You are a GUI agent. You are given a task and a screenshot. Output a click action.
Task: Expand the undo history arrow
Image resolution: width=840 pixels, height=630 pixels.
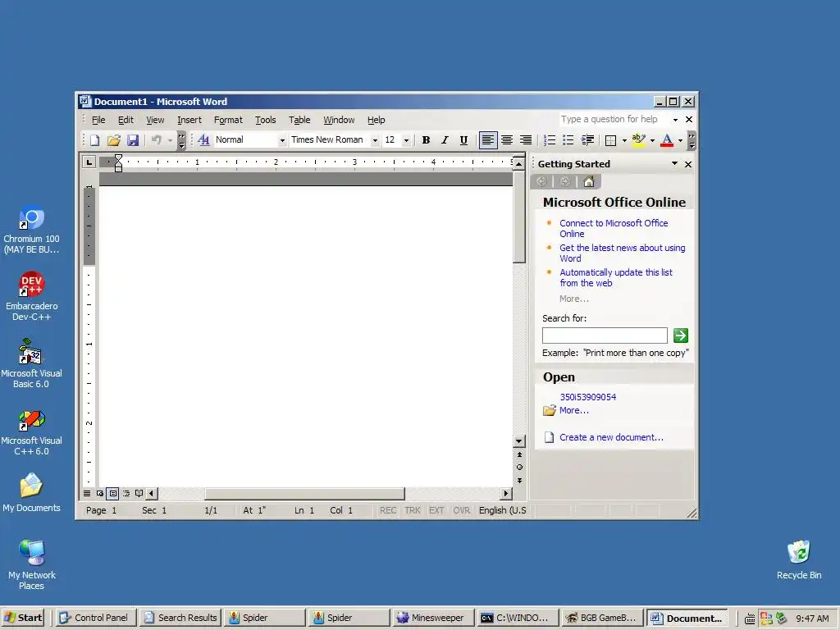(x=170, y=141)
